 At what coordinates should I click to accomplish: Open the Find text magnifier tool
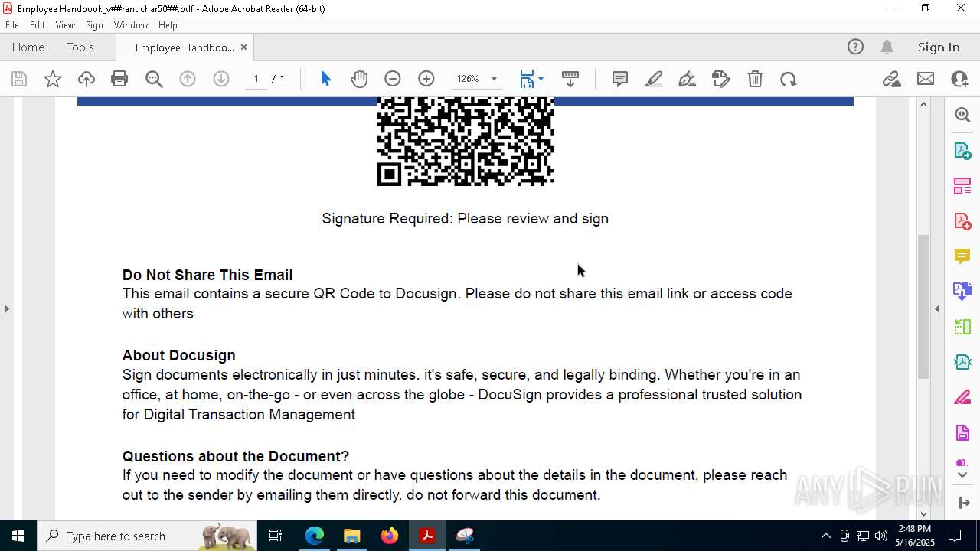tap(154, 79)
